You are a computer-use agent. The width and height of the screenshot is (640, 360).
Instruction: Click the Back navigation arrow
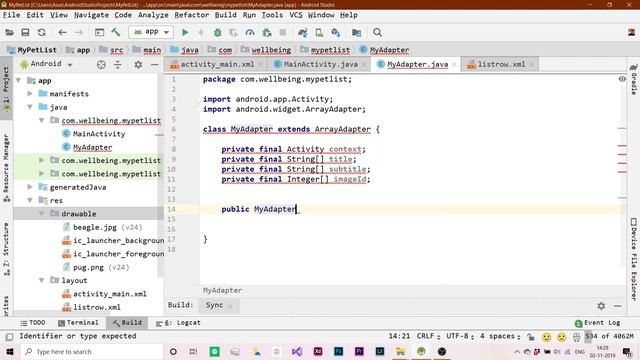[62, 32]
